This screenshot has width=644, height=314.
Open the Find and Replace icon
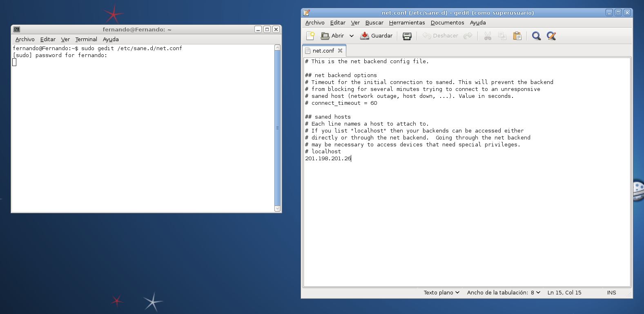551,36
